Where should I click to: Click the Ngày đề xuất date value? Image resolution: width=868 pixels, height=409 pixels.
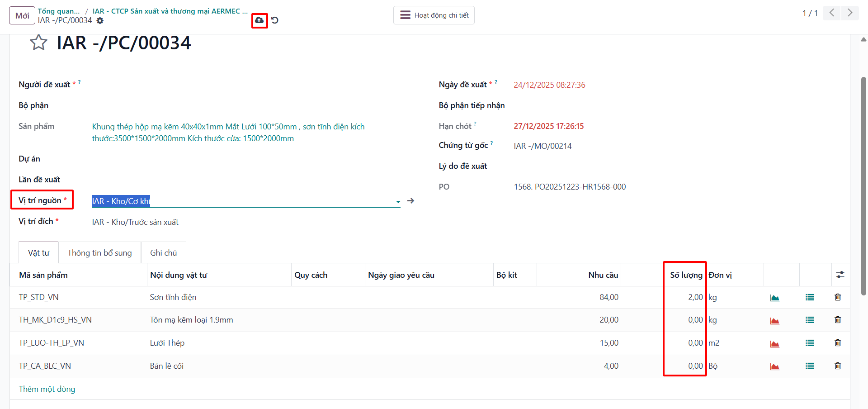pyautogui.click(x=549, y=85)
